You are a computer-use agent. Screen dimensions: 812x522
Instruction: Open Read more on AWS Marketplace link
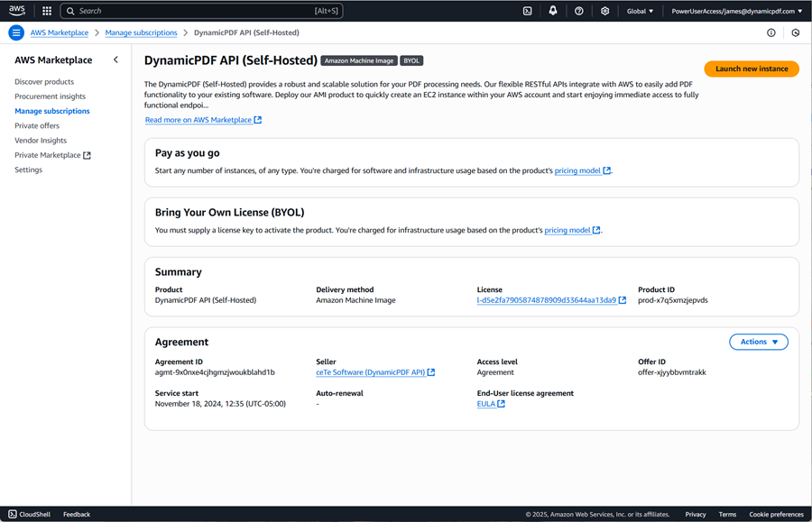coord(198,120)
